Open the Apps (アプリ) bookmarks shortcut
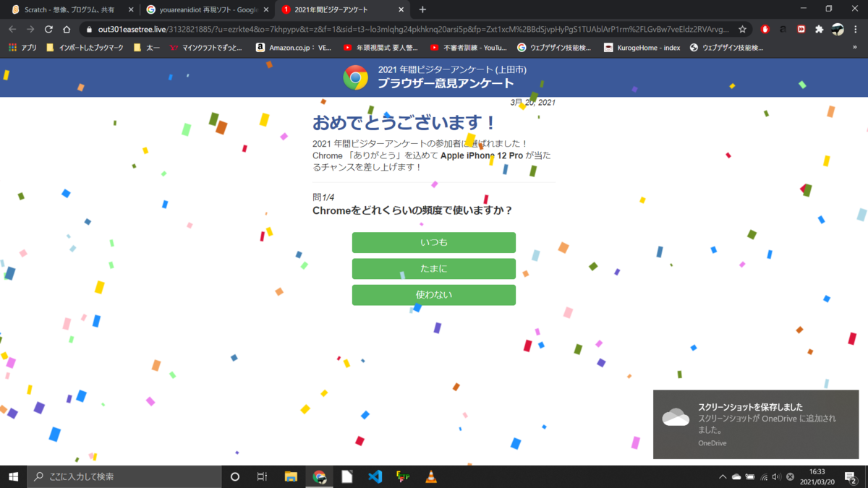Image resolution: width=868 pixels, height=488 pixels. 23,48
